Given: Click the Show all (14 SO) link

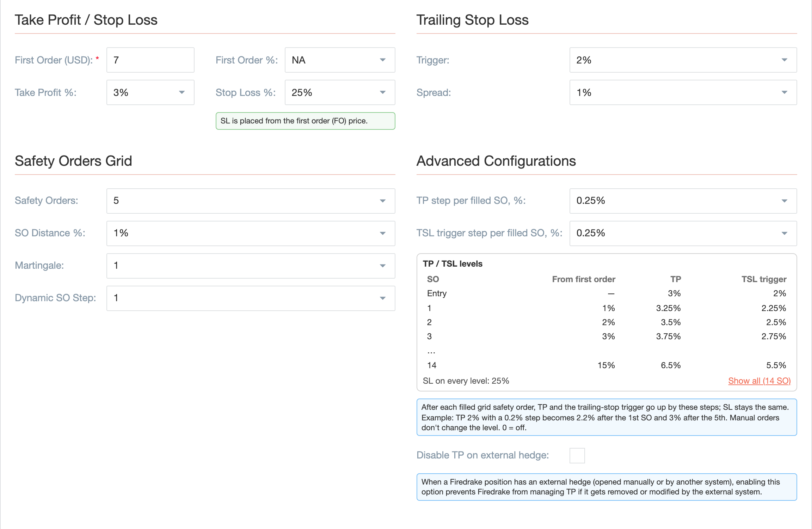Looking at the screenshot, I should pos(759,381).
